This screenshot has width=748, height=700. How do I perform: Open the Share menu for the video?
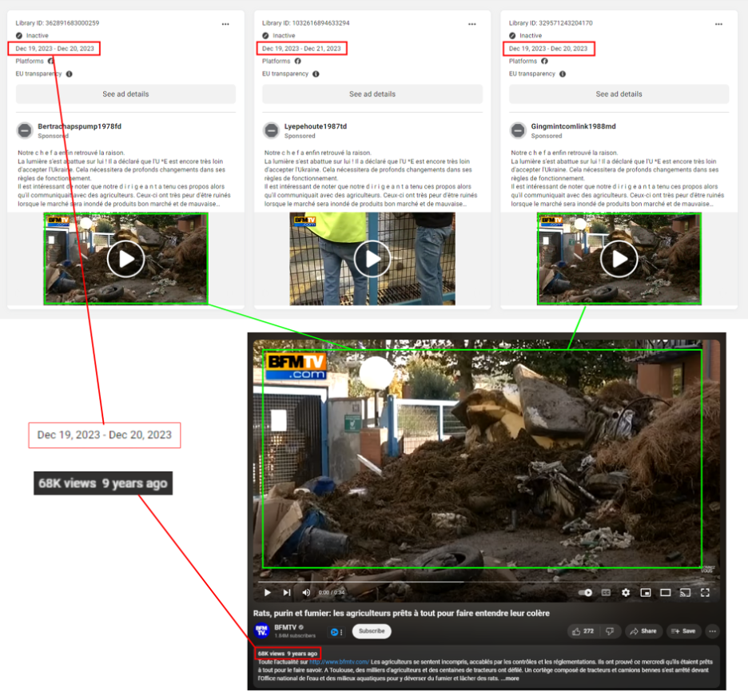coord(644,630)
